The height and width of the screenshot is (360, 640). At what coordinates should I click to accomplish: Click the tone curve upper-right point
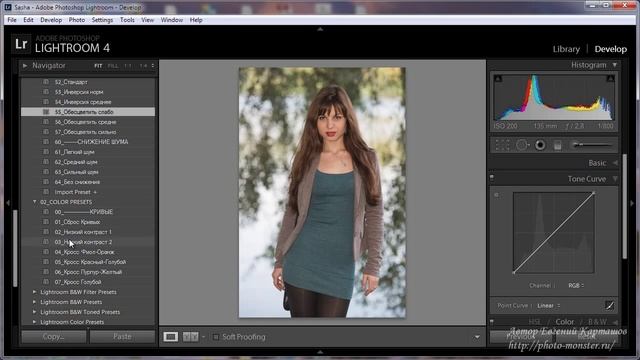593,193
